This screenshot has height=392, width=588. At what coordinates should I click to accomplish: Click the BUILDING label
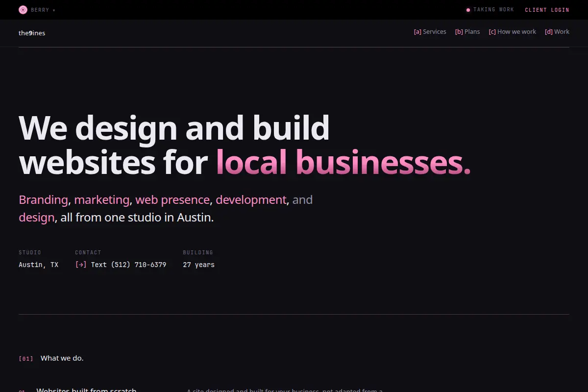pos(198,252)
